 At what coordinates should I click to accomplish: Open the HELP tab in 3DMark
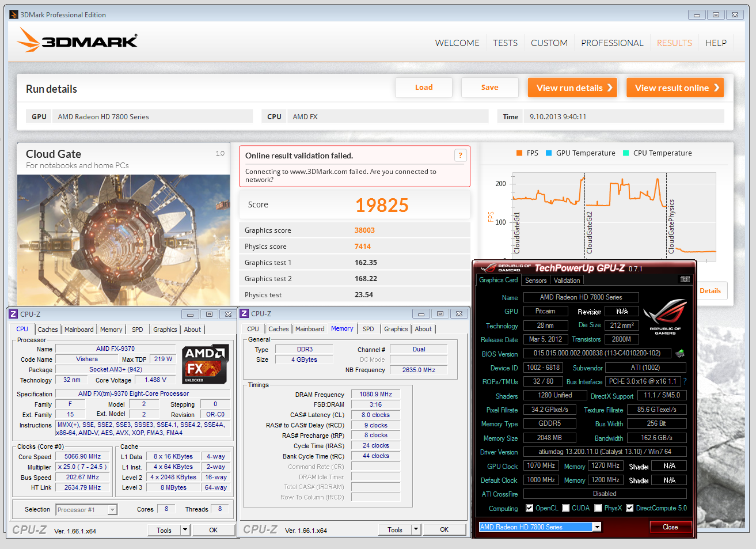point(716,43)
